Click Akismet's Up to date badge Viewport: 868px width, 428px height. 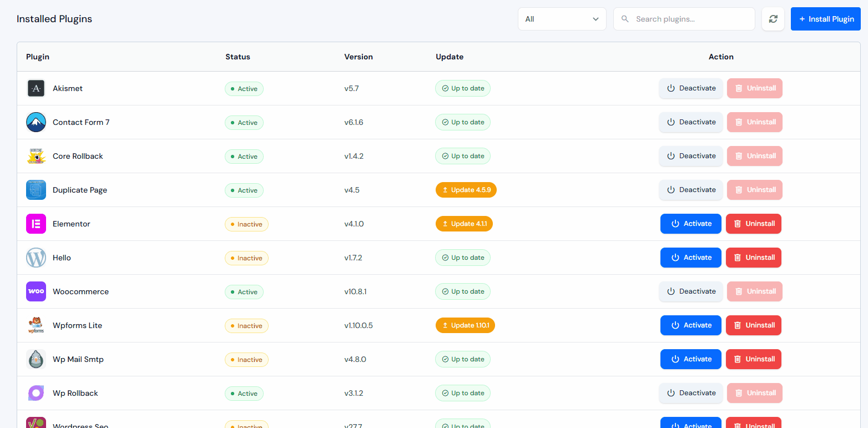[463, 88]
